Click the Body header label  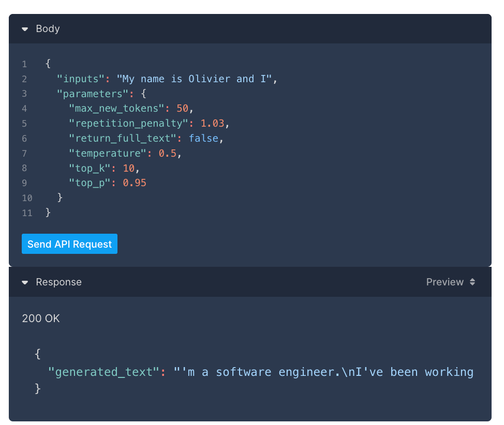tap(48, 29)
